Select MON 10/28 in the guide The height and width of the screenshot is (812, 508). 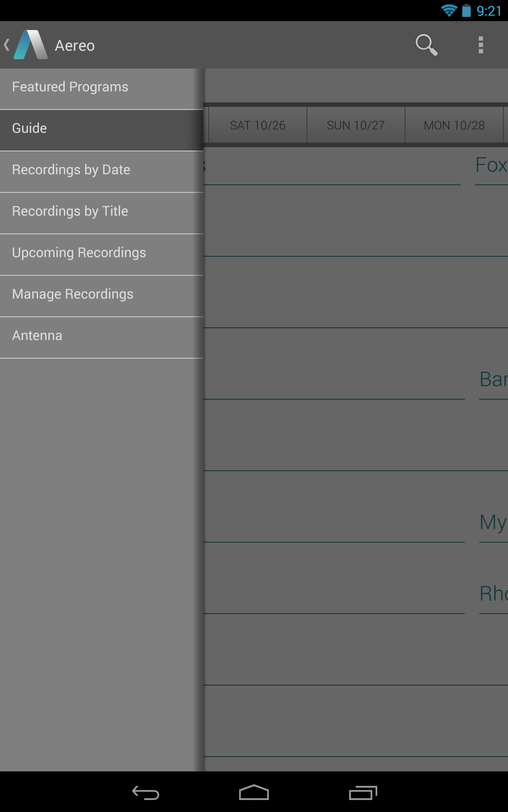pyautogui.click(x=454, y=125)
